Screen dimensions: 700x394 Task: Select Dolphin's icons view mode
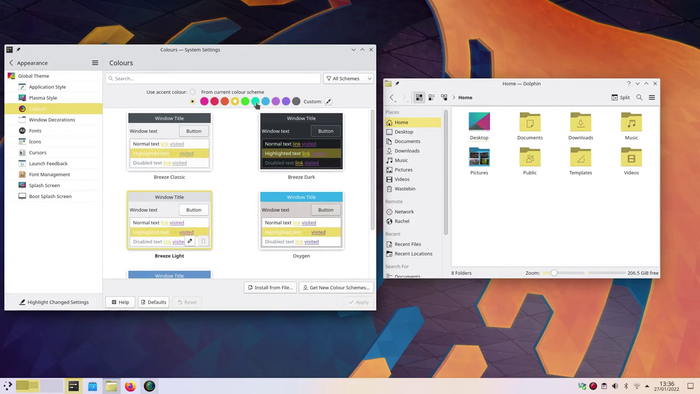coord(419,97)
